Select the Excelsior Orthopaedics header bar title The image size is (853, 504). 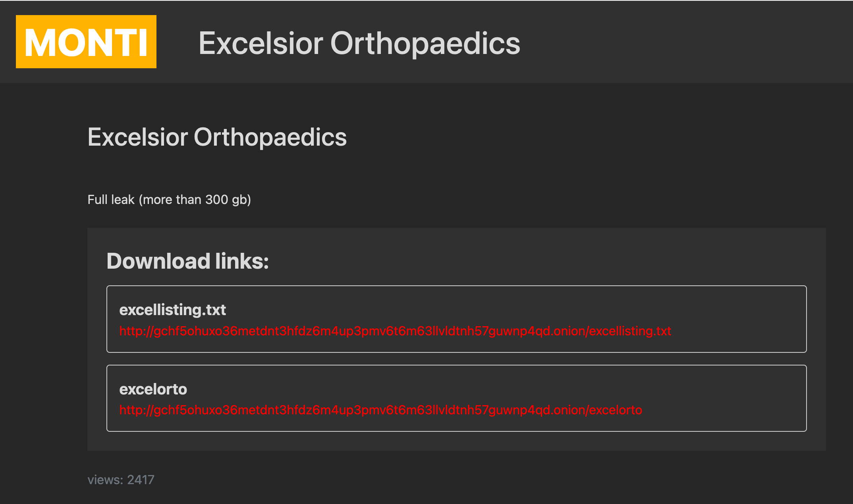(x=359, y=43)
